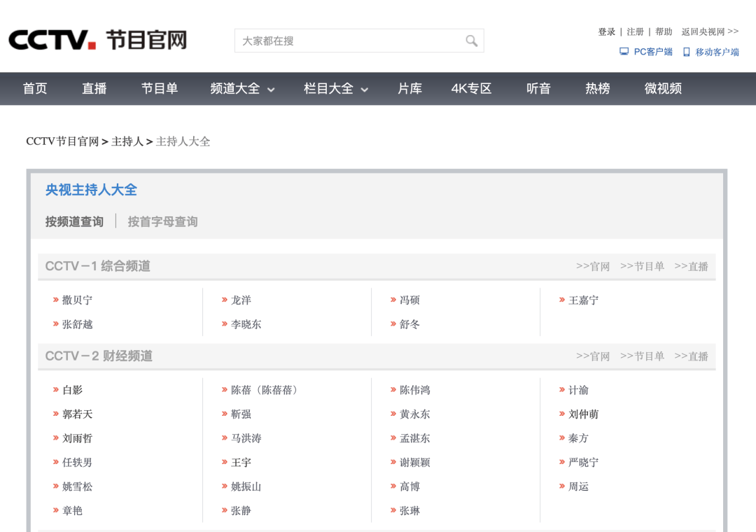756x532 pixels.
Task: Open >>官网 for CCTV-2 财经频道
Action: [593, 356]
